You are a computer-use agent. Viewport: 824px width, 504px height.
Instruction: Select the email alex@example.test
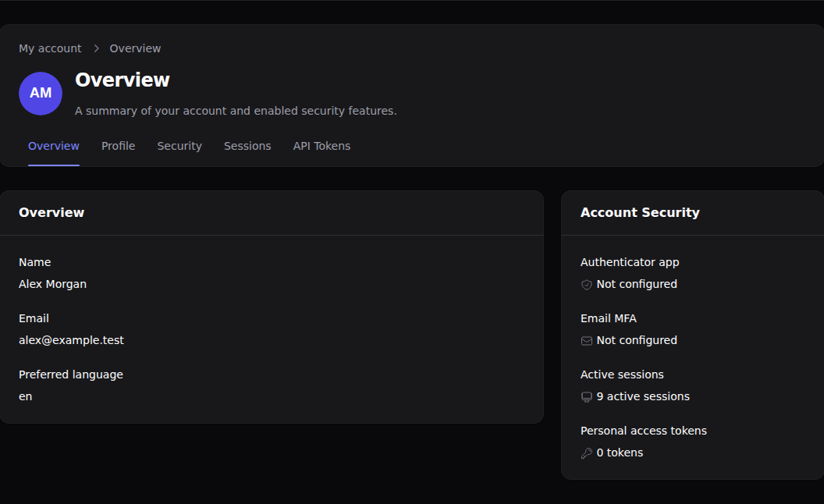tap(72, 341)
